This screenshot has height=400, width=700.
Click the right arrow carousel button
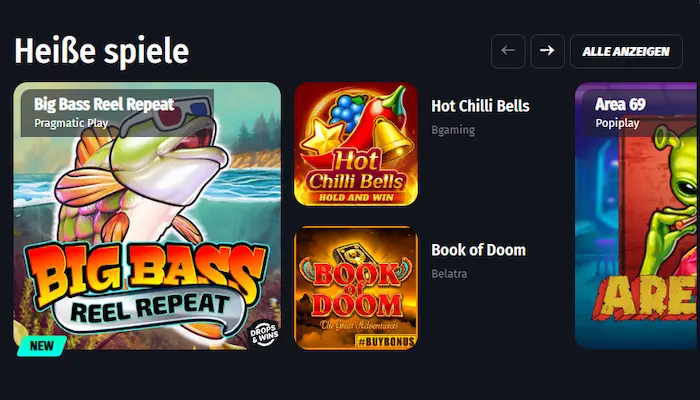(x=547, y=51)
